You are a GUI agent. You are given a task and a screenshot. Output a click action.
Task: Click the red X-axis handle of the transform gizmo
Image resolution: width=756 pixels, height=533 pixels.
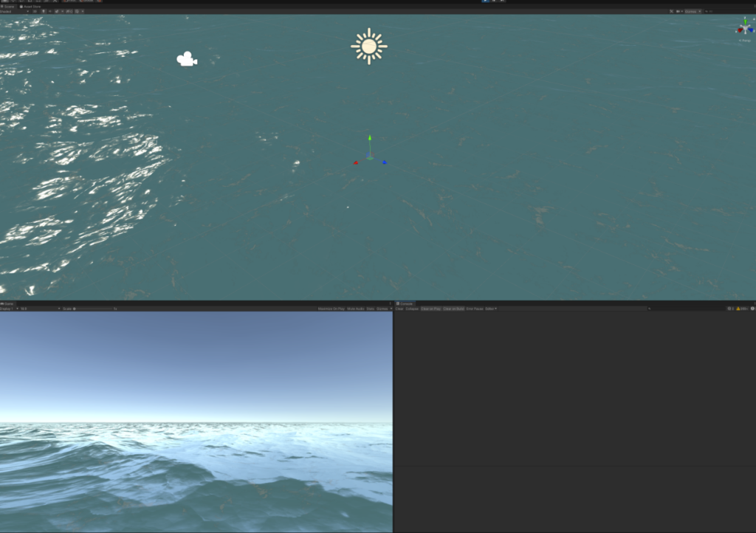(x=356, y=162)
